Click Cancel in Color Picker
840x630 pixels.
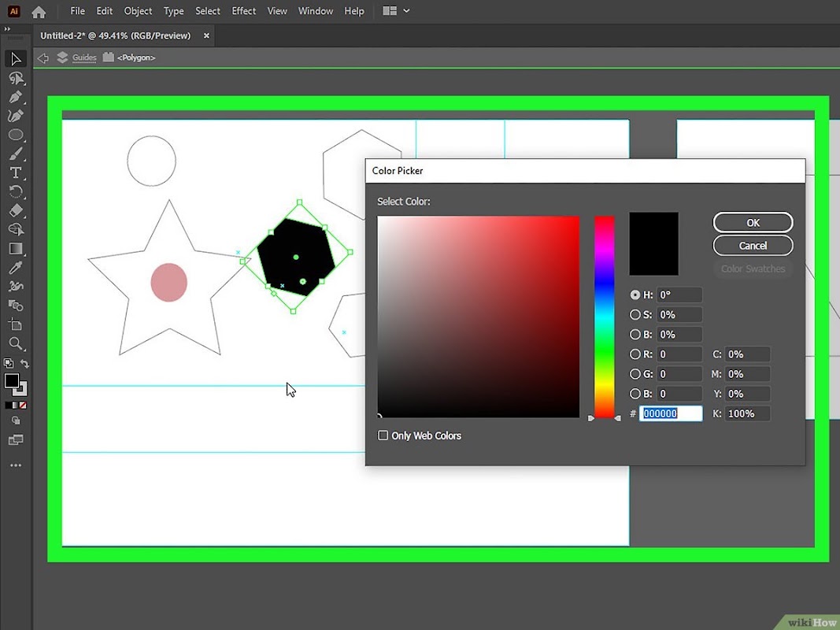point(753,246)
